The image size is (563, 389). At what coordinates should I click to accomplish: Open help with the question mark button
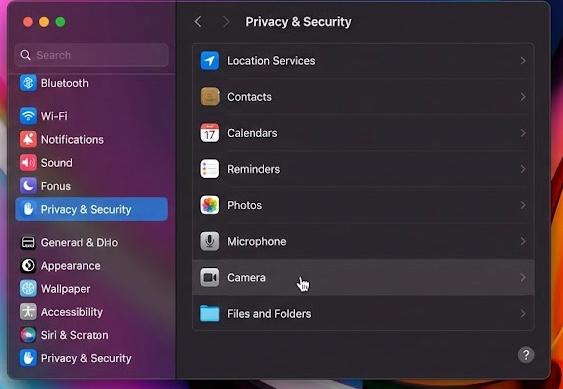point(526,355)
